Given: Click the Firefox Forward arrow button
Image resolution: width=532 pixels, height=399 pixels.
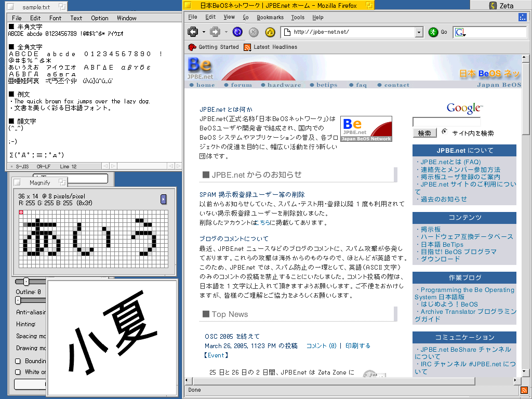Looking at the screenshot, I should point(215,32).
